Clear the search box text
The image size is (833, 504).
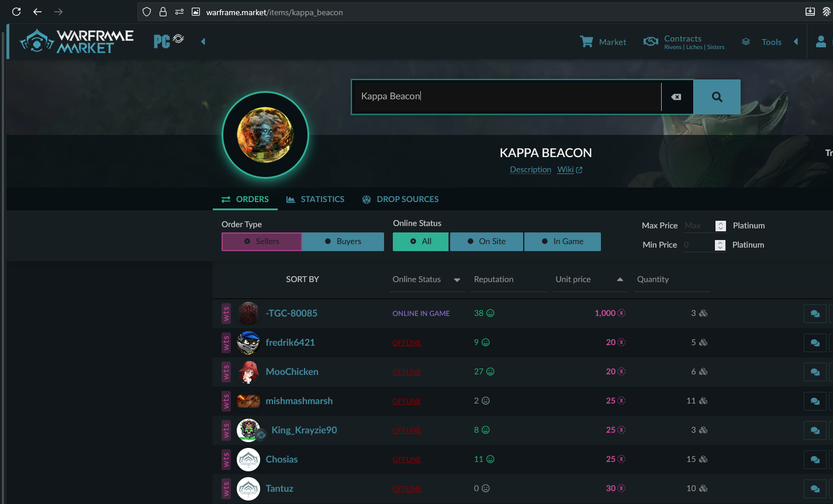[x=676, y=97]
